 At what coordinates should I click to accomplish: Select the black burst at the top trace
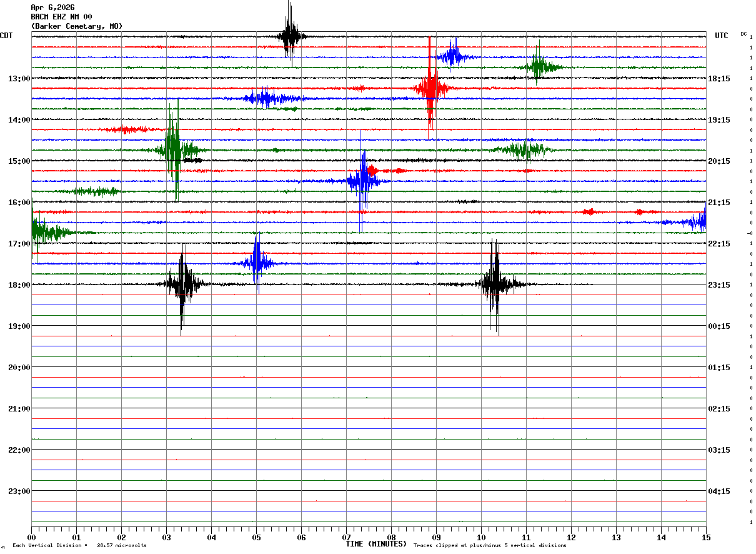click(289, 36)
